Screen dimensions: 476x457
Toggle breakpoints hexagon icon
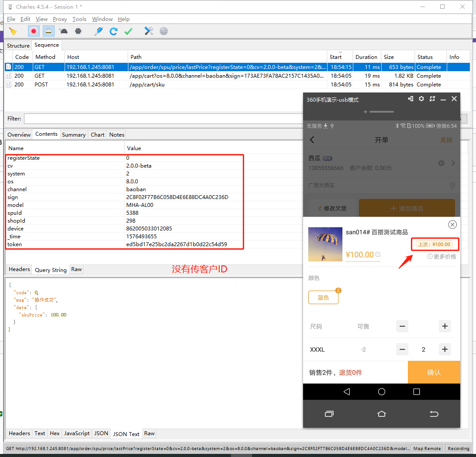(78, 31)
